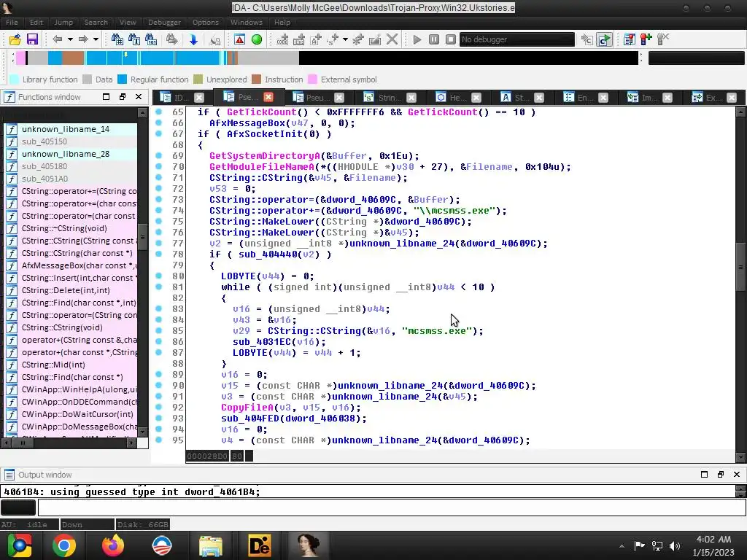747x560 pixels.
Task: Open the Search menu
Action: (x=96, y=23)
